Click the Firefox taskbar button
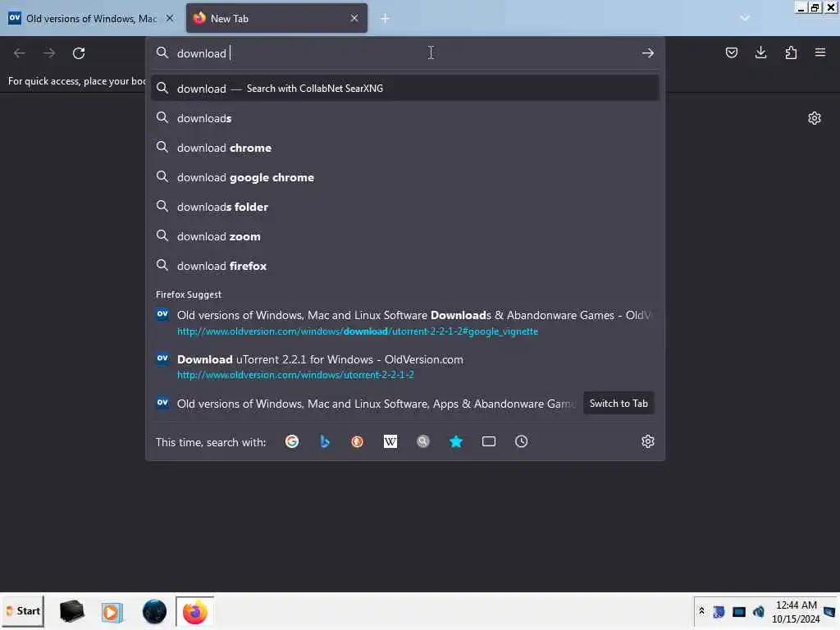The height and width of the screenshot is (630, 840). pos(195,612)
